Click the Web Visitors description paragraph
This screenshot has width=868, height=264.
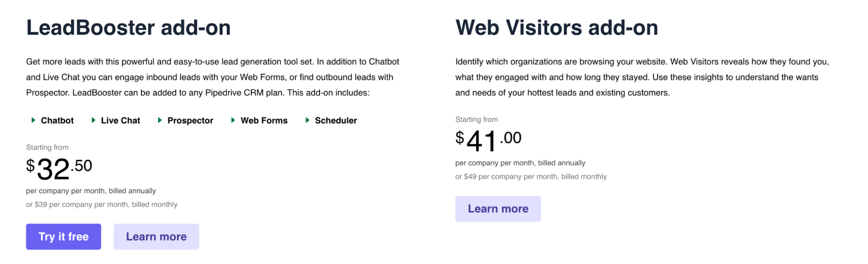tap(642, 77)
